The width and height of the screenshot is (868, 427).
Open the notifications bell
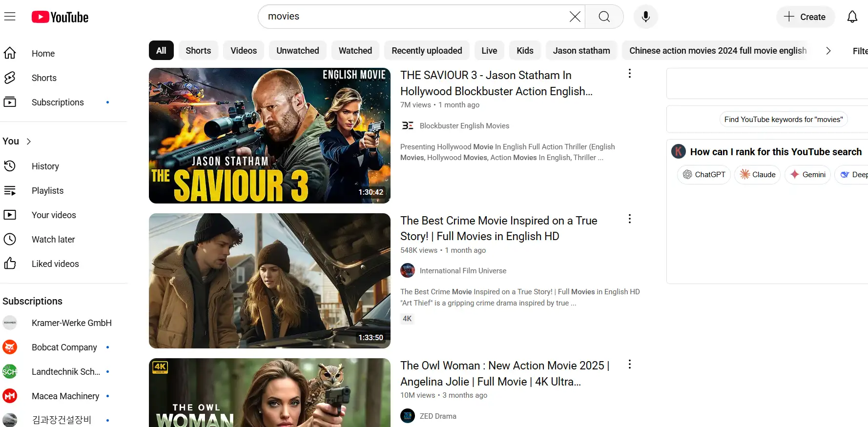click(x=852, y=17)
